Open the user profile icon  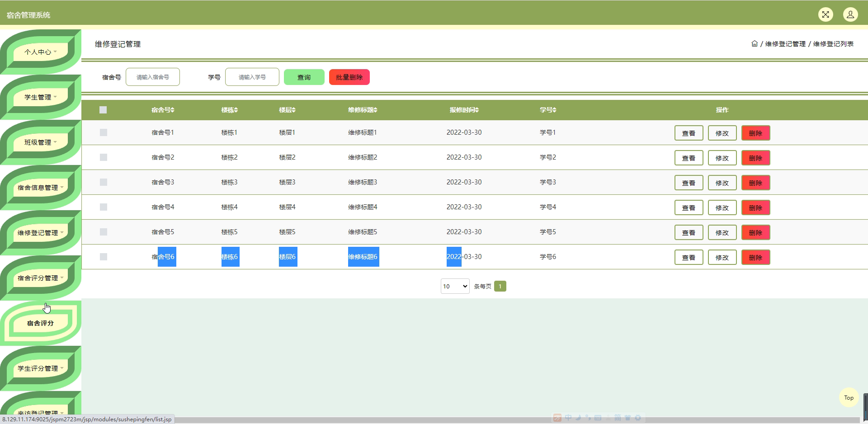(850, 14)
